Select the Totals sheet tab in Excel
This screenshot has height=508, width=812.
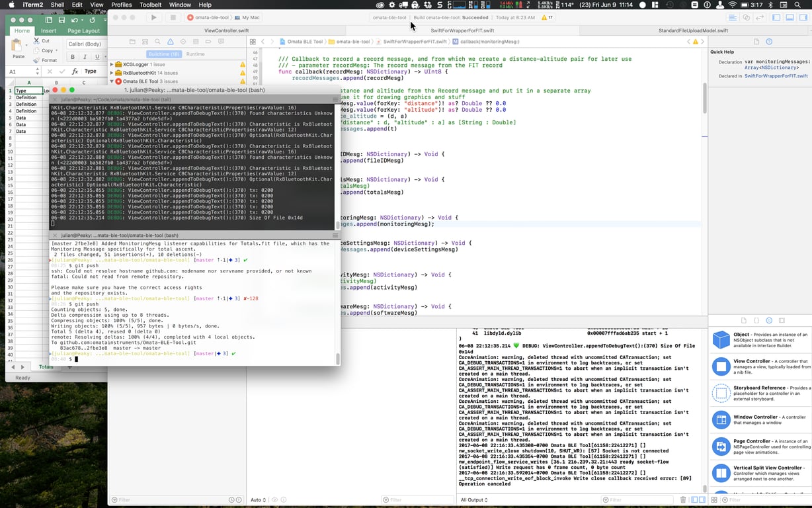(x=46, y=366)
